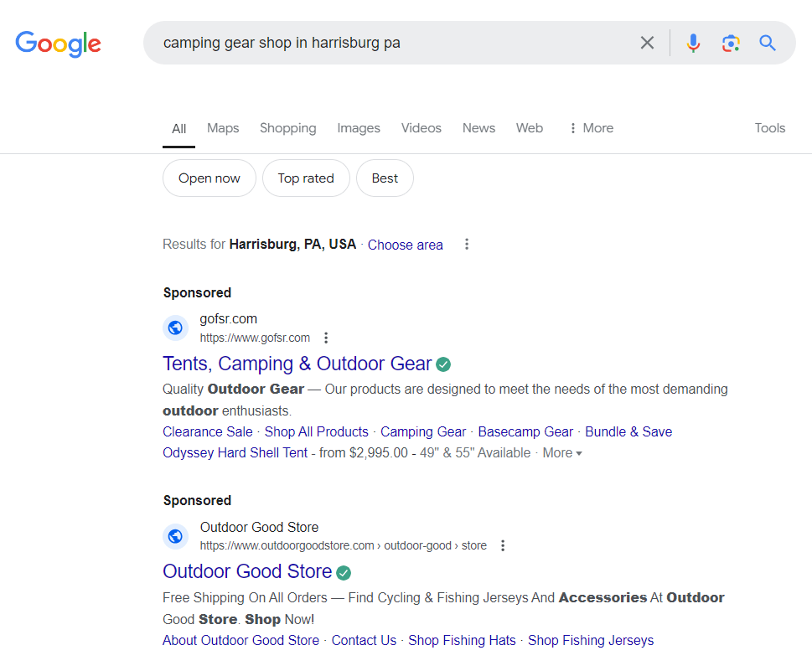Open About Outdoor Good Store sitelink
Image resolution: width=812 pixels, height=671 pixels.
click(240, 641)
